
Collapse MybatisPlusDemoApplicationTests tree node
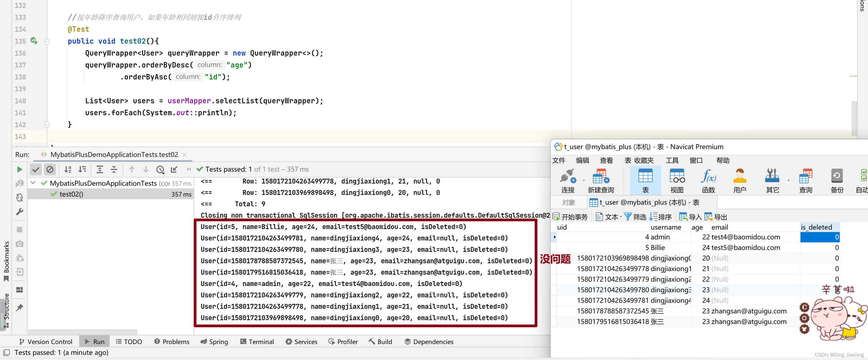tap(33, 183)
